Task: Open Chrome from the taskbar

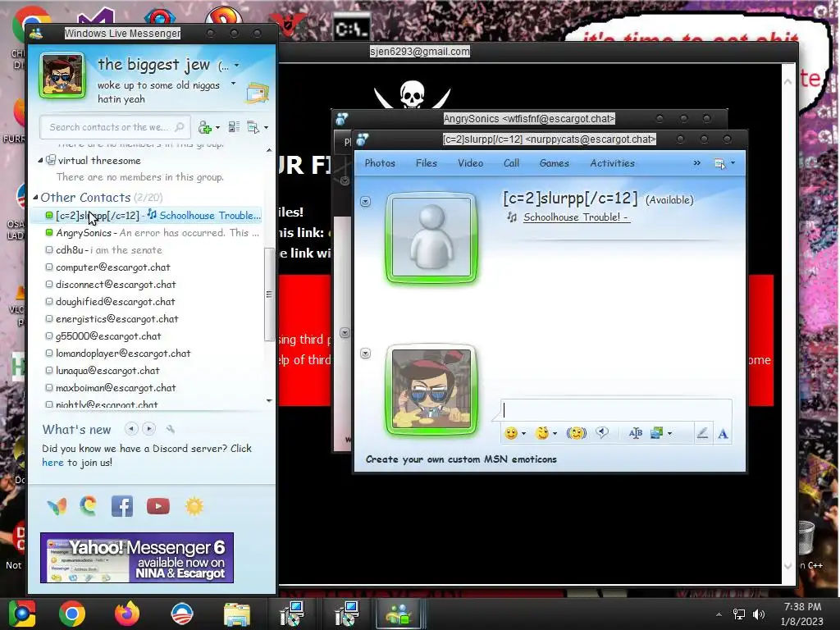Action: (72, 614)
